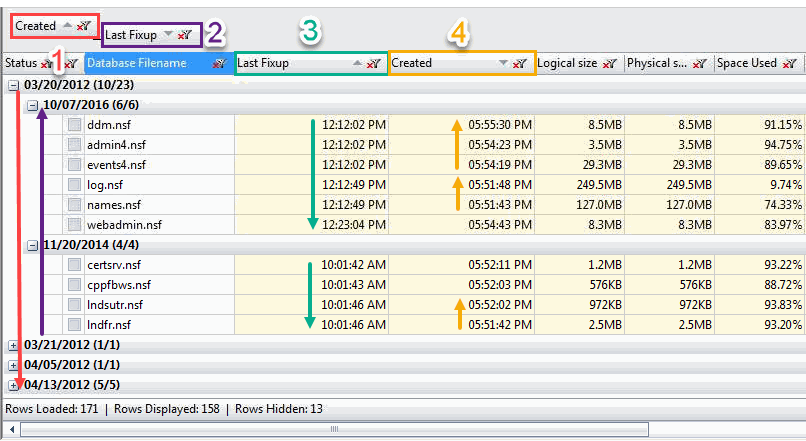Expand the 04/13/2012 (5/5) group
The height and width of the screenshot is (441, 806).
13,385
